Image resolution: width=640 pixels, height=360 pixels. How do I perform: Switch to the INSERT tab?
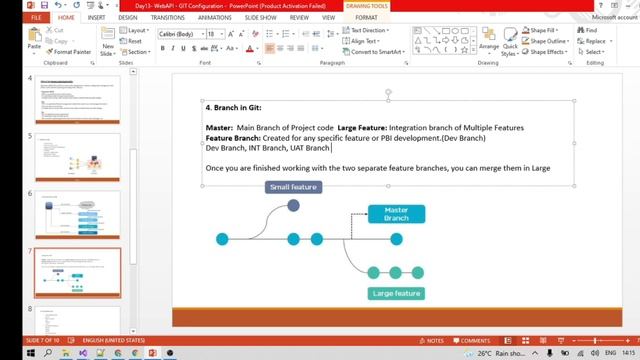96,18
